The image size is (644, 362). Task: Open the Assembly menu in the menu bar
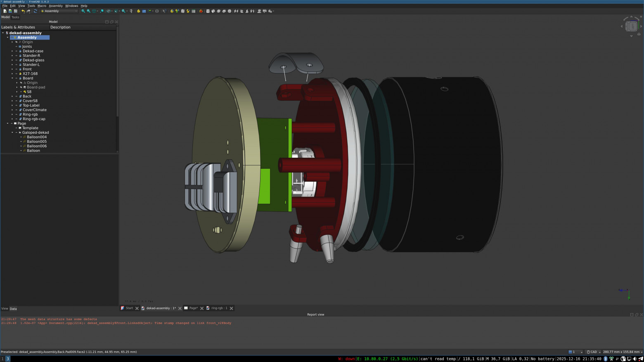(56, 6)
